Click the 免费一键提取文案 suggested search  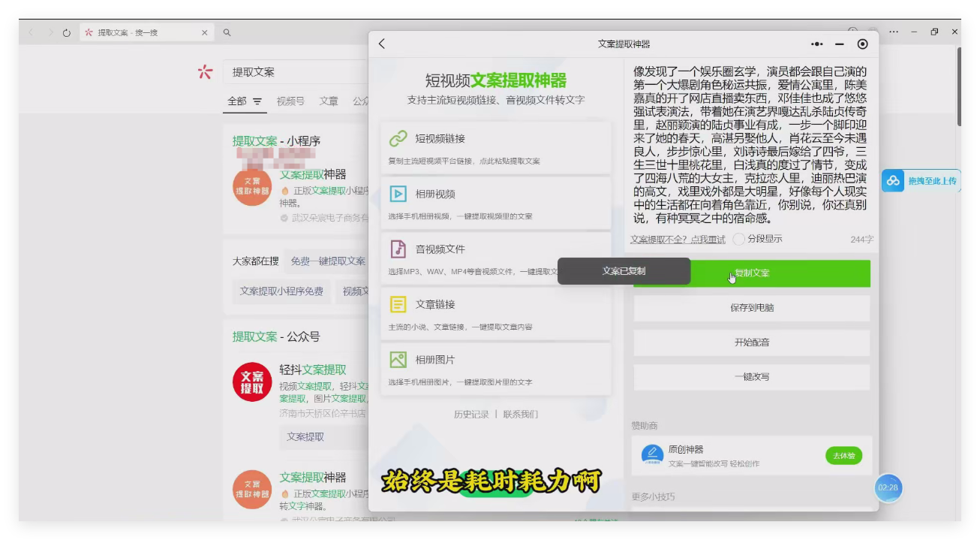[x=328, y=261]
